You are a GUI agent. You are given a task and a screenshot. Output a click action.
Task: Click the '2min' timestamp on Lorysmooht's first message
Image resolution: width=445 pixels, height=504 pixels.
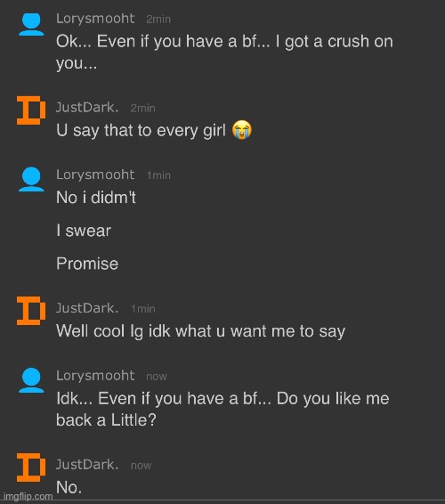[x=158, y=20]
